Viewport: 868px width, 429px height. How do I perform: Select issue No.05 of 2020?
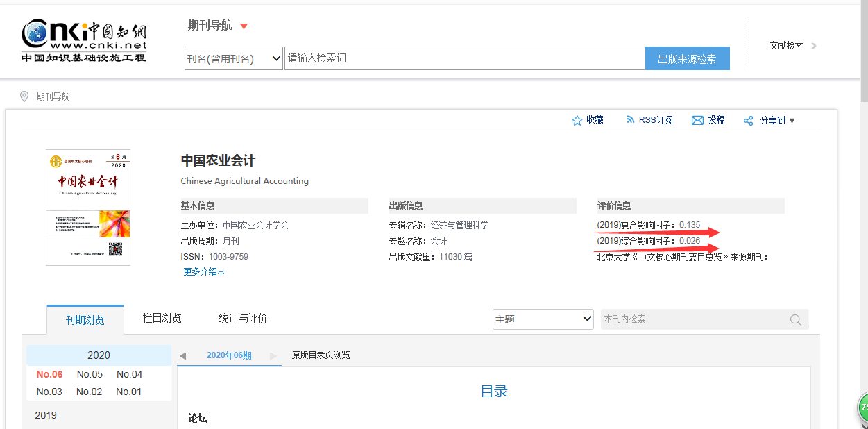[x=90, y=374]
